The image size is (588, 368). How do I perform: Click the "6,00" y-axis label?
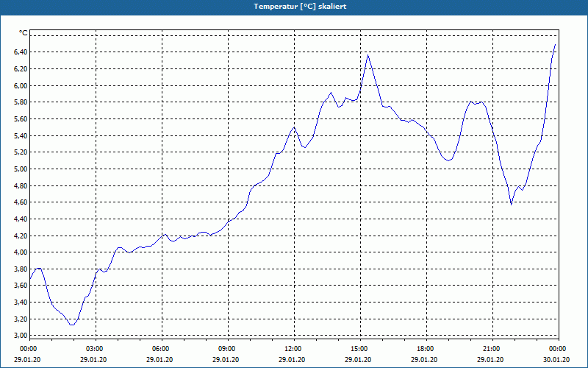(x=21, y=85)
